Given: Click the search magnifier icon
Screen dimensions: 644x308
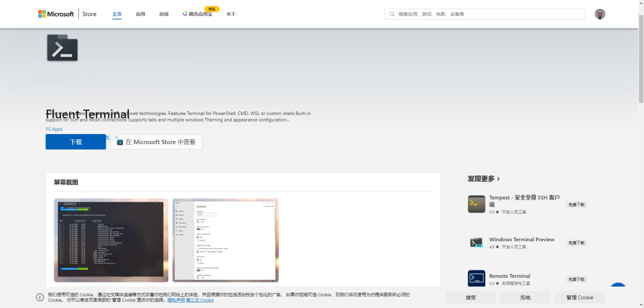Looking at the screenshot, I should point(392,14).
